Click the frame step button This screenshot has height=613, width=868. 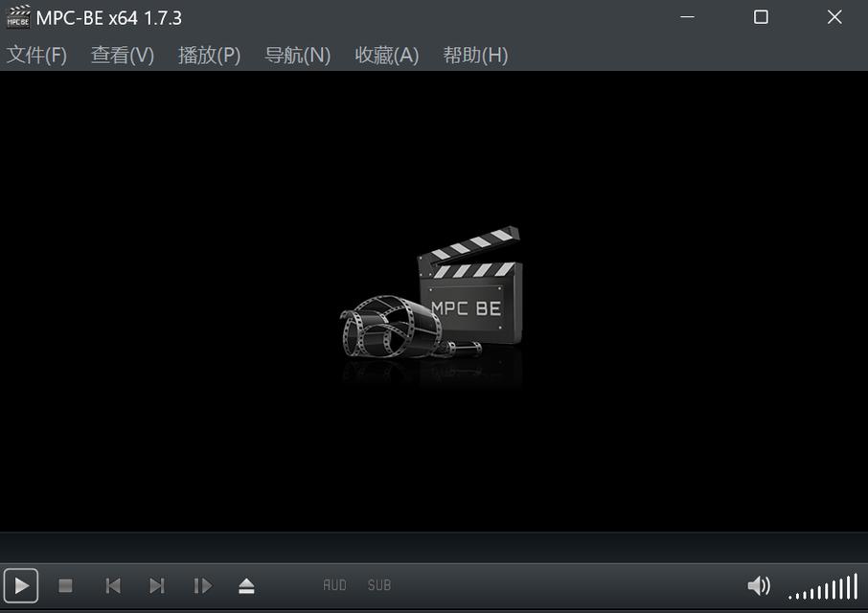(202, 585)
